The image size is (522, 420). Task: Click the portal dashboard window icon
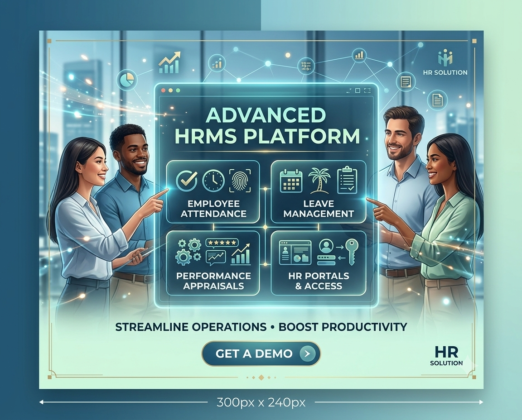coord(295,253)
